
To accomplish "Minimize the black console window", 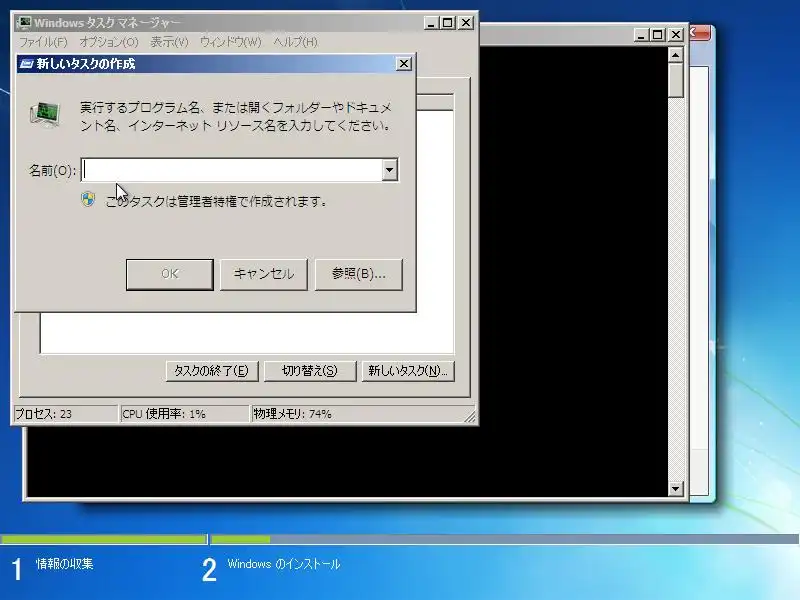I will pos(641,35).
